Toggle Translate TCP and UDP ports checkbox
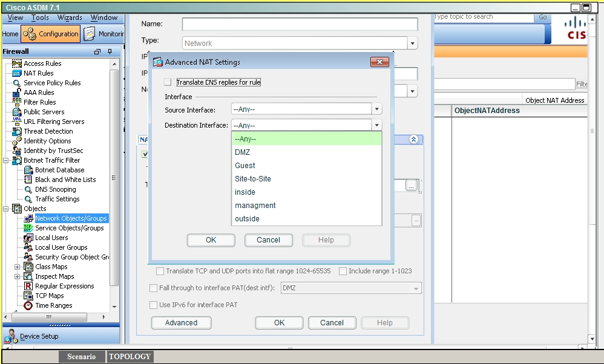Viewport: 604px width, 364px height. (160, 271)
